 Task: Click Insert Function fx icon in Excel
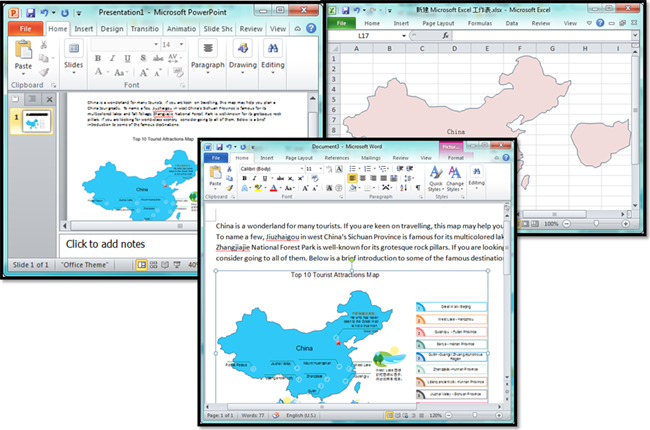[x=445, y=36]
